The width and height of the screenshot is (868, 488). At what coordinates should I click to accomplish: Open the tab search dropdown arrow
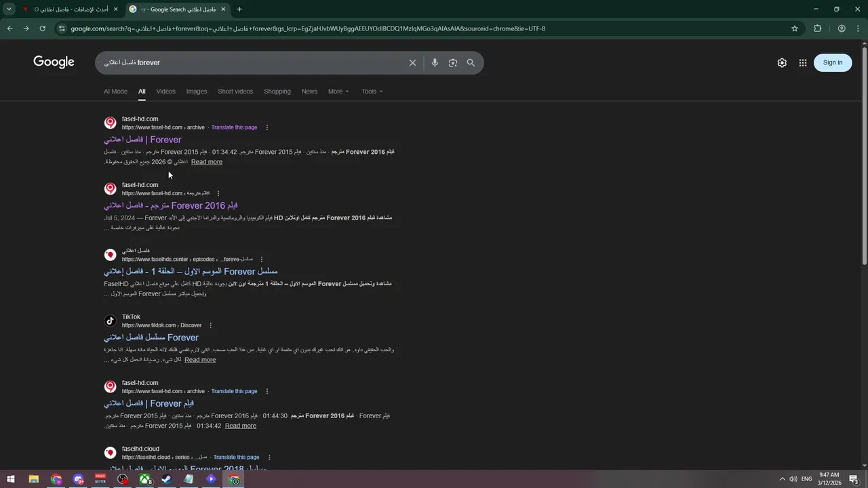click(9, 9)
